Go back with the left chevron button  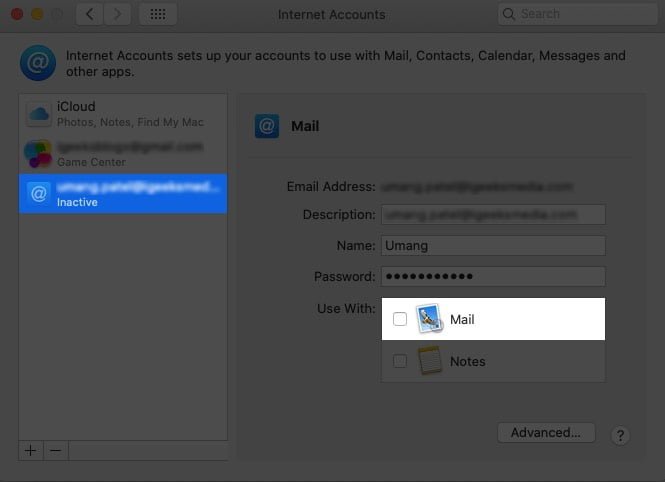pos(89,14)
